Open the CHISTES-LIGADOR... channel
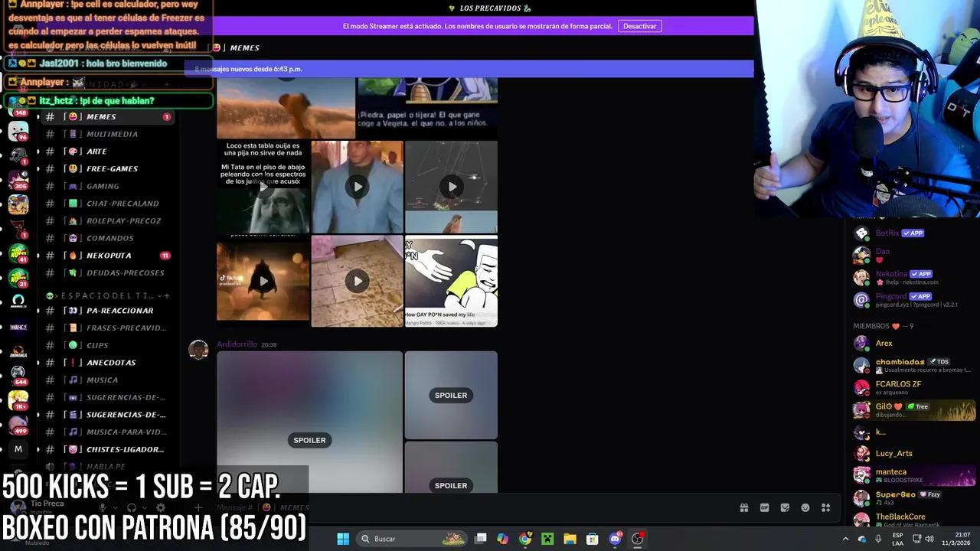Viewport: 980px width, 551px height. point(107,449)
